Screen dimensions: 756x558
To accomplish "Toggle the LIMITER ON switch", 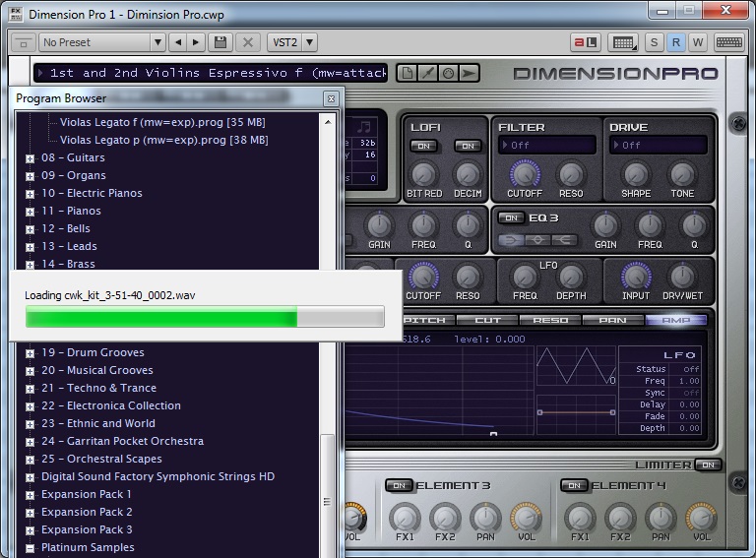I will tap(709, 465).
